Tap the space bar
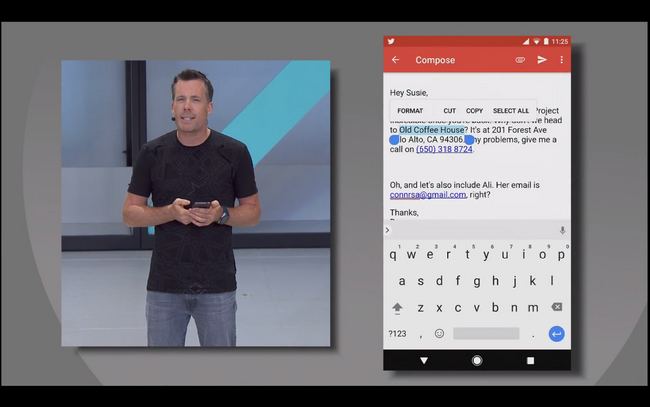Screen dimensions: 650x407 [x=486, y=334]
